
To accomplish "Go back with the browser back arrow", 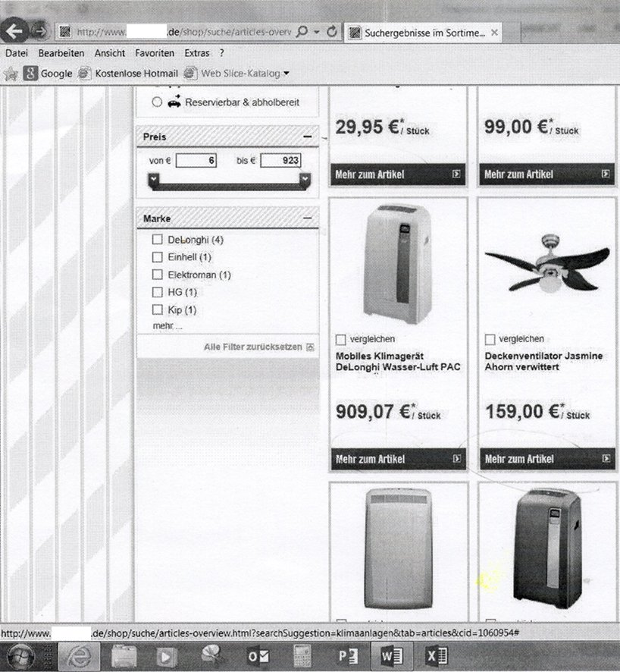I will coord(14,30).
